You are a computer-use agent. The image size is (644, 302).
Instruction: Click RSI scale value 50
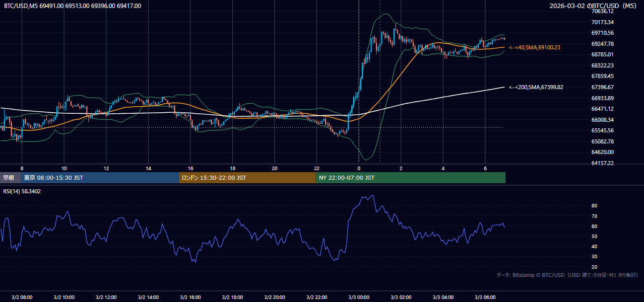(594, 236)
